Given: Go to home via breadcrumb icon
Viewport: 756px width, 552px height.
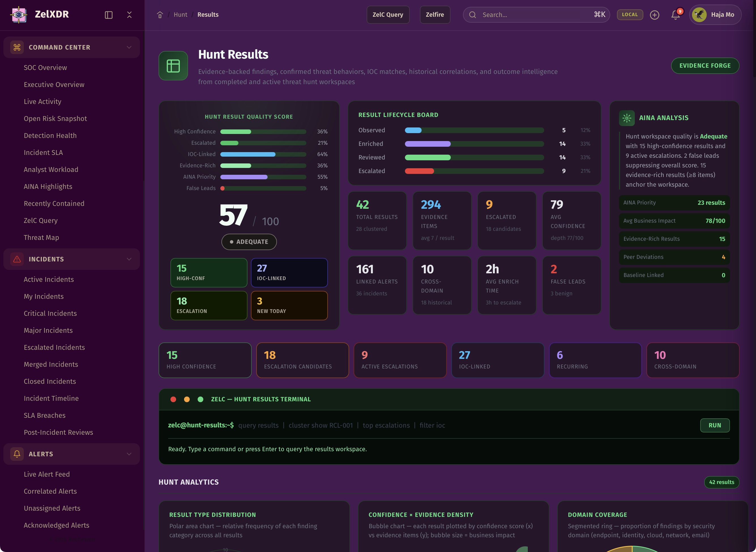Looking at the screenshot, I should (160, 15).
